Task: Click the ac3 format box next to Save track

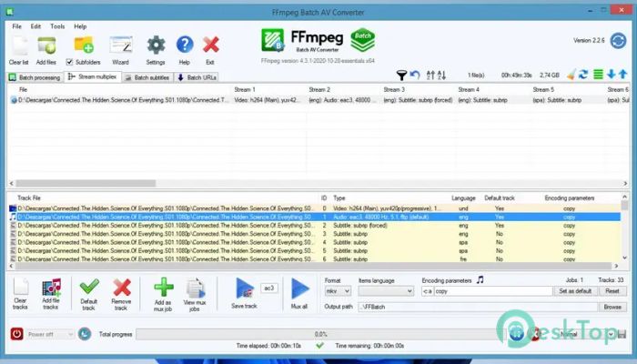Action: (x=269, y=288)
